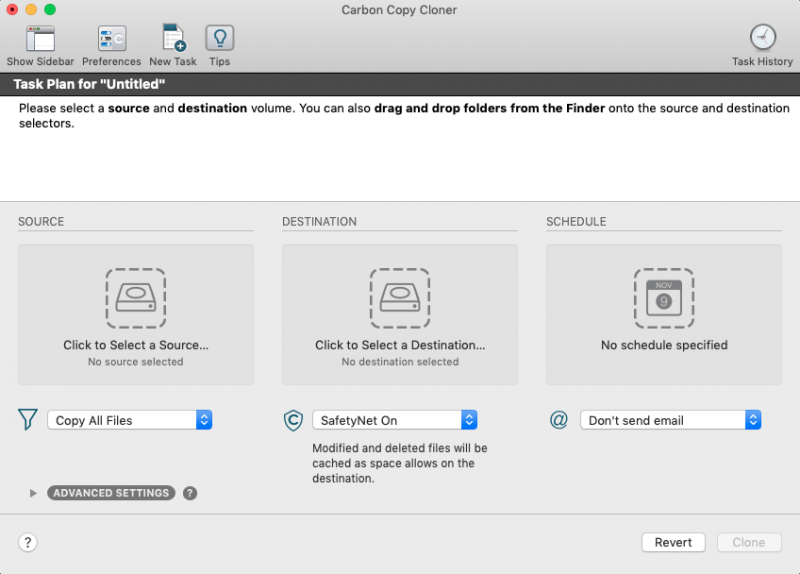This screenshot has width=800, height=574.
Task: Create a New Task via toolbar
Action: [173, 38]
